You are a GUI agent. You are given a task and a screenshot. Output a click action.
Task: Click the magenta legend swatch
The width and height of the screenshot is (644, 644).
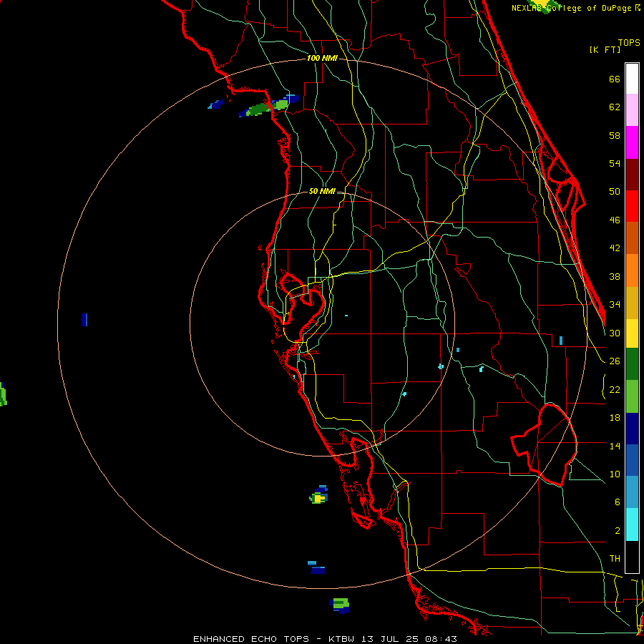(632, 142)
